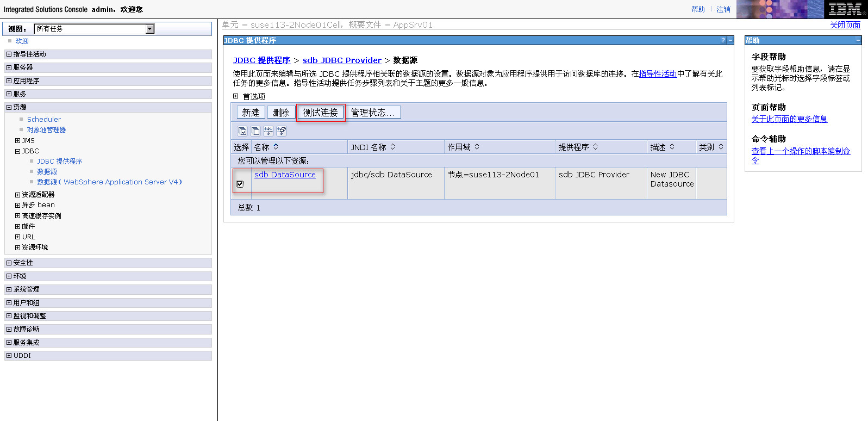Expand 资源环境 tree node
868x421 pixels.
[x=17, y=247]
